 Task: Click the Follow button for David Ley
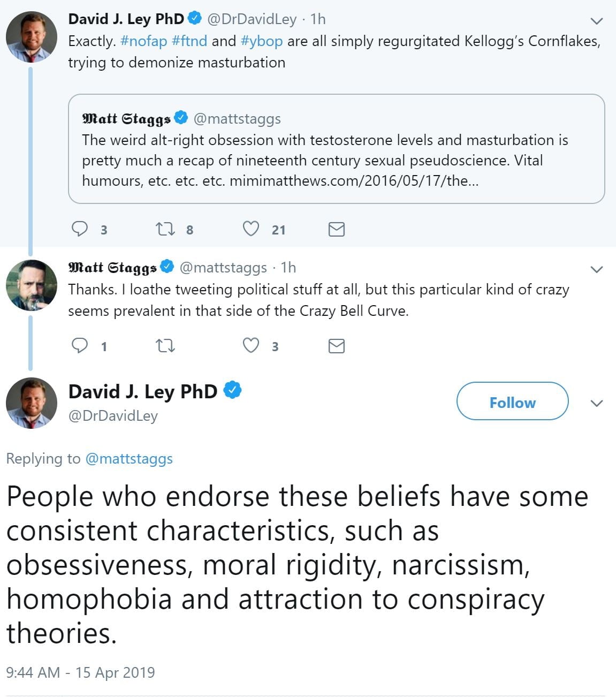click(x=512, y=401)
